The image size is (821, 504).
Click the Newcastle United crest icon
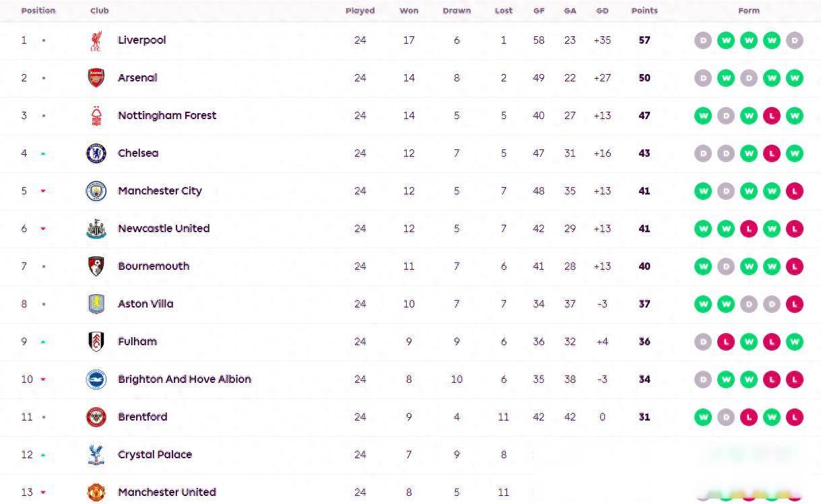(x=96, y=229)
